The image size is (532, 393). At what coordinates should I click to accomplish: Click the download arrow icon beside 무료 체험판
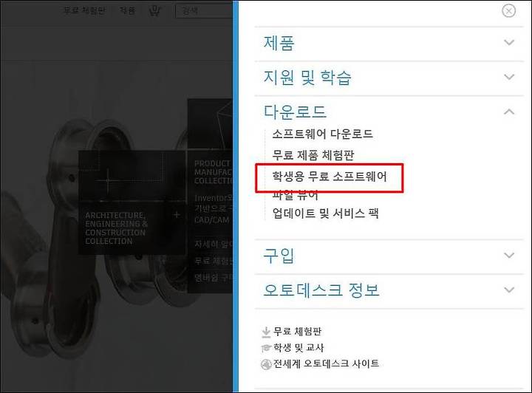(x=266, y=332)
